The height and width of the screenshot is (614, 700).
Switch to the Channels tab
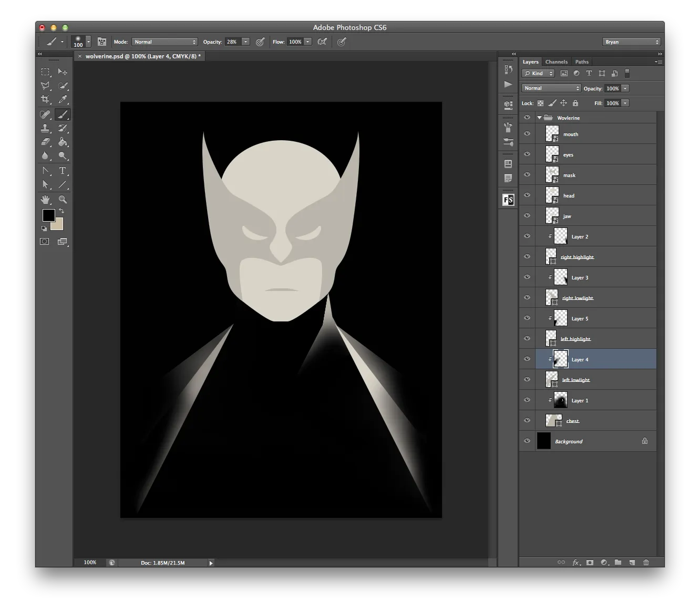coord(557,62)
